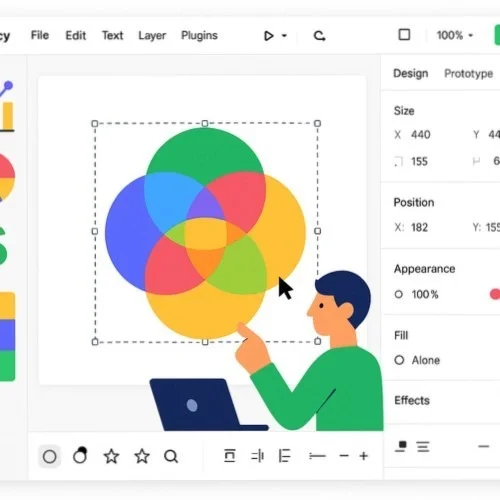Click the X 440 size input field
500x500 pixels.
click(413, 135)
